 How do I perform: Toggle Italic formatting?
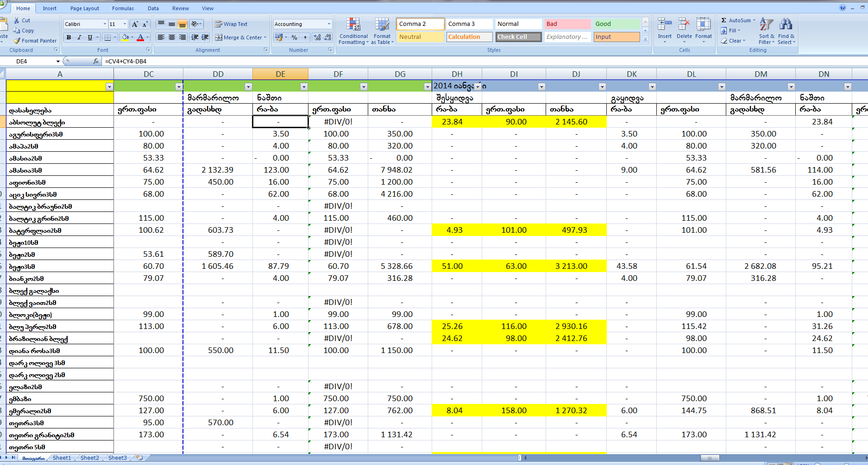pos(79,37)
